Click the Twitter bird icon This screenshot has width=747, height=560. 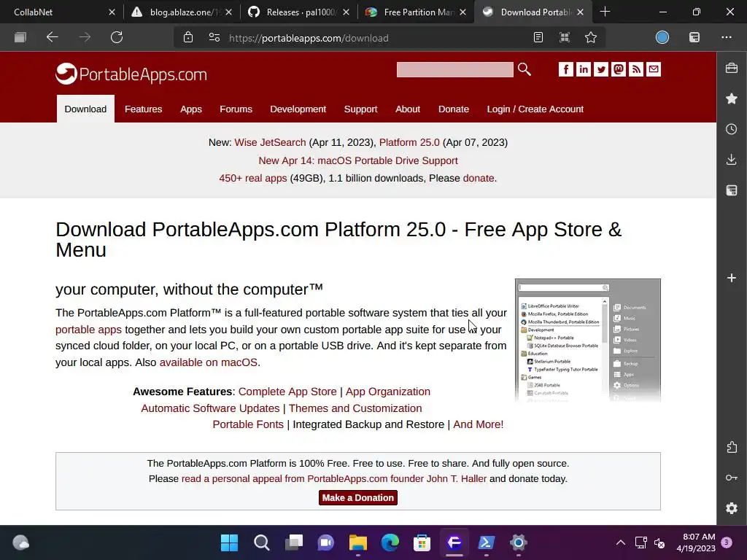(601, 69)
